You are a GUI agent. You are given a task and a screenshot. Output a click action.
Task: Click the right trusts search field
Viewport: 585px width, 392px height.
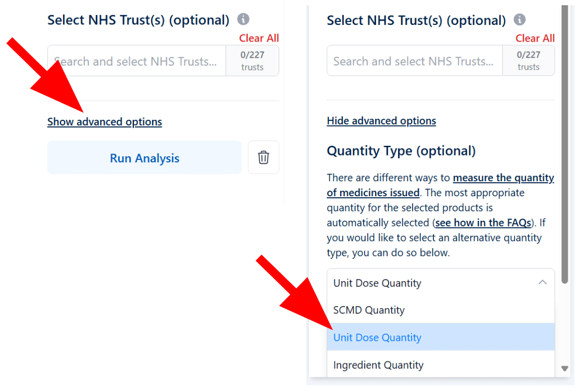414,60
